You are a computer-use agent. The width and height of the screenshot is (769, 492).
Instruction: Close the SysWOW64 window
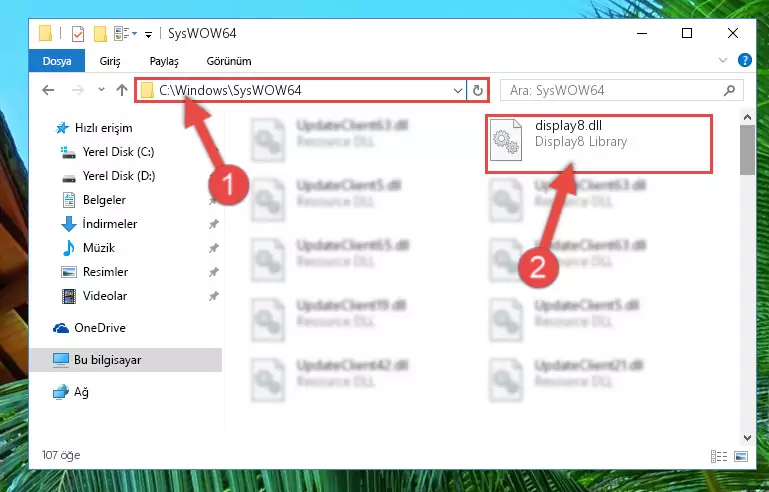(x=733, y=33)
